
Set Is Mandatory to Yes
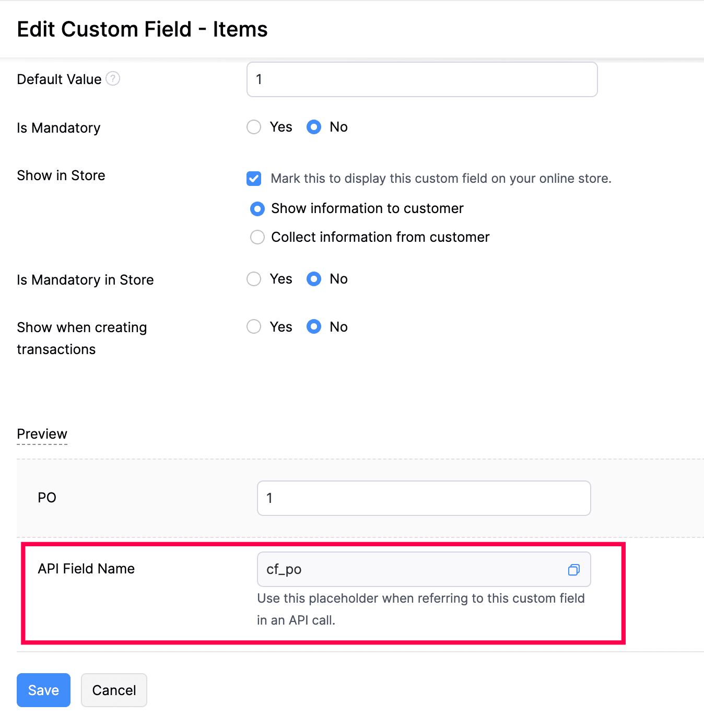pyautogui.click(x=254, y=127)
